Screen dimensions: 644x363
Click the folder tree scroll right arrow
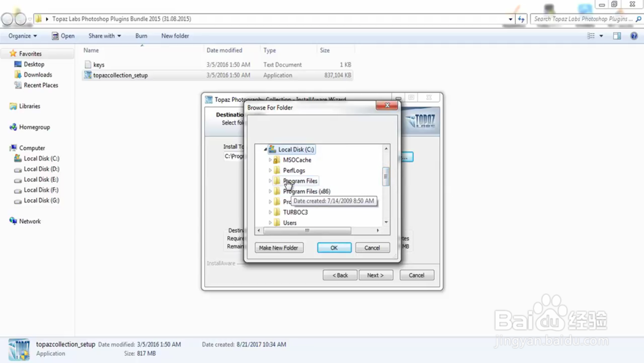pyautogui.click(x=378, y=231)
